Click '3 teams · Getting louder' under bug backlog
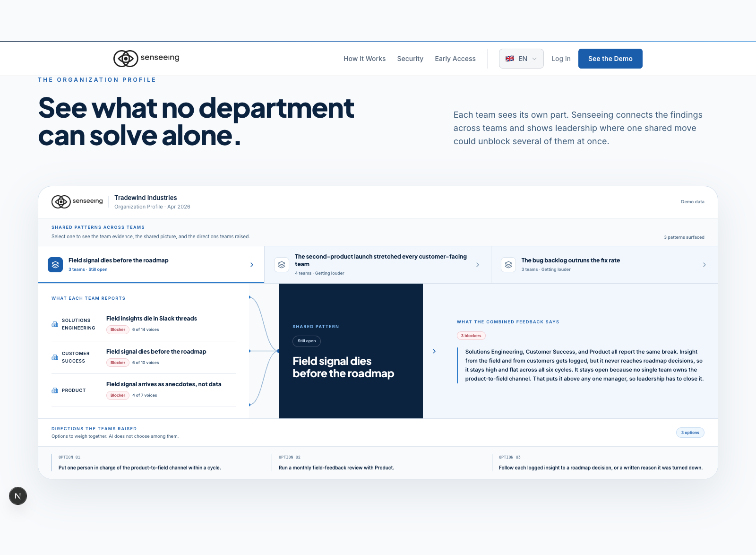 pyautogui.click(x=546, y=269)
